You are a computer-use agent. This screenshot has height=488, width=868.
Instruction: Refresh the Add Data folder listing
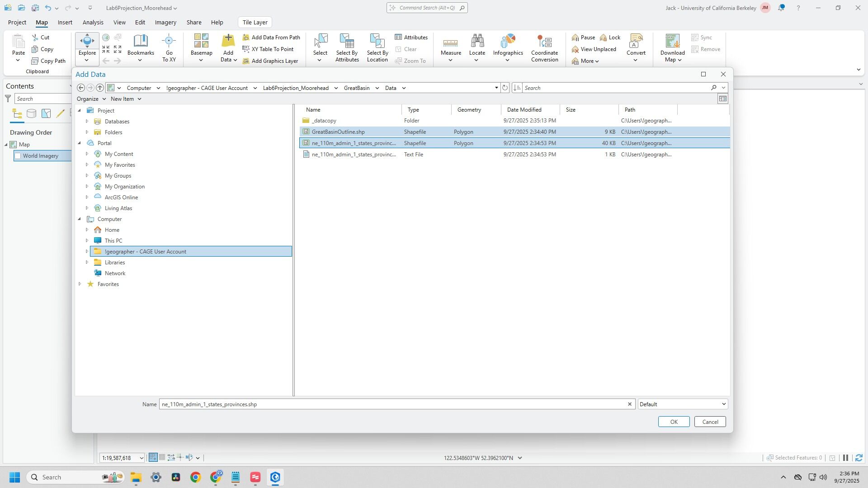tap(505, 88)
